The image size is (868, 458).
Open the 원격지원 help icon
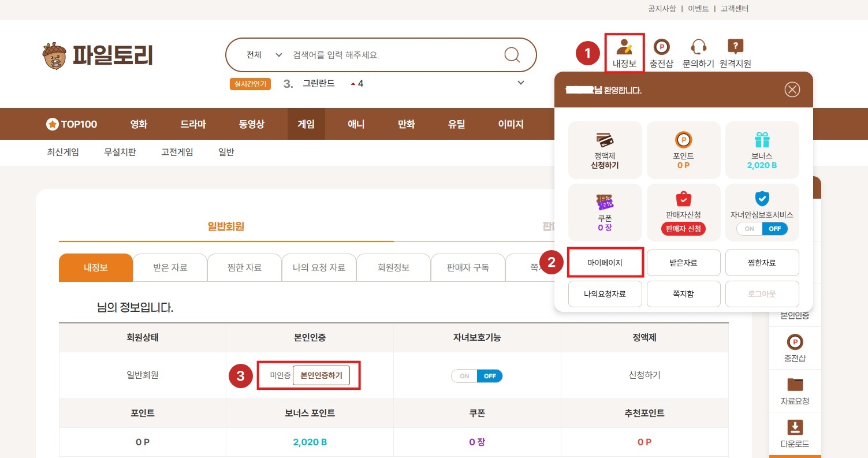735,47
